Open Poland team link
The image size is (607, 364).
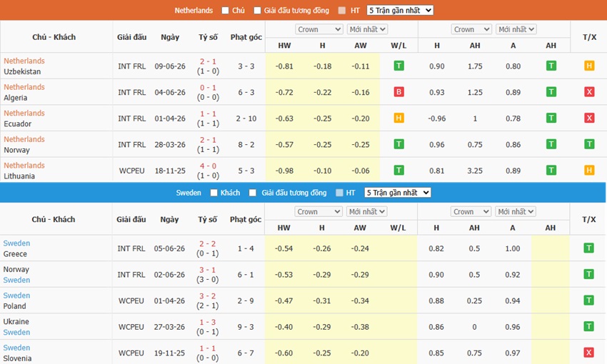(x=14, y=306)
